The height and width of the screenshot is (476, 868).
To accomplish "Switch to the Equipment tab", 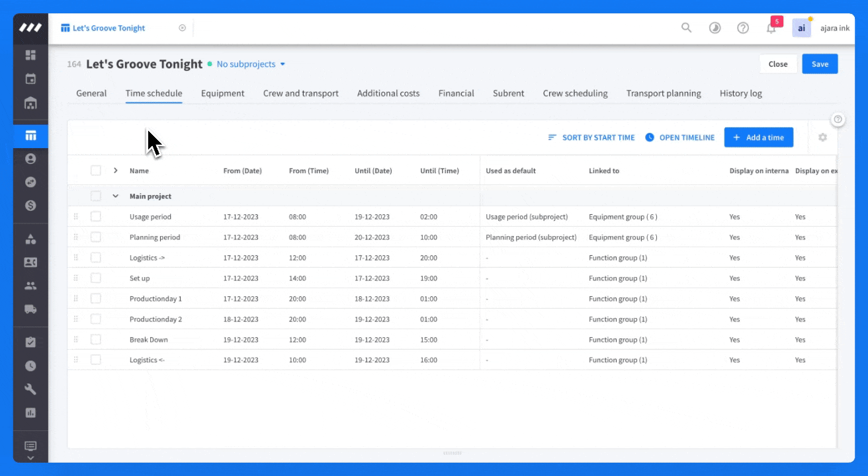I will coord(223,93).
